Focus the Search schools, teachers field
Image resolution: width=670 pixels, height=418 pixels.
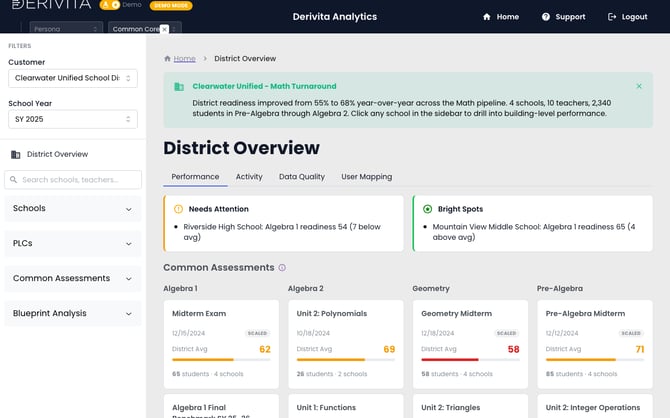(73, 180)
